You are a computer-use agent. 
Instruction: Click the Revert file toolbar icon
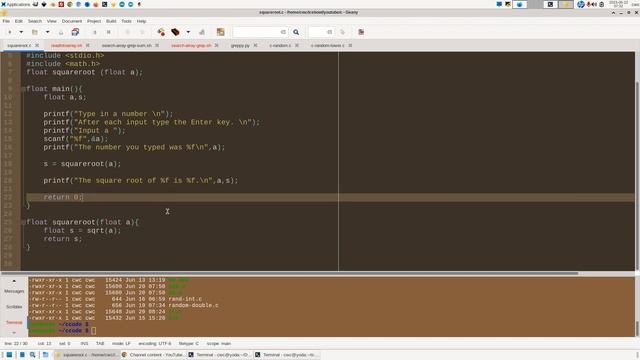pyautogui.click(x=95, y=32)
